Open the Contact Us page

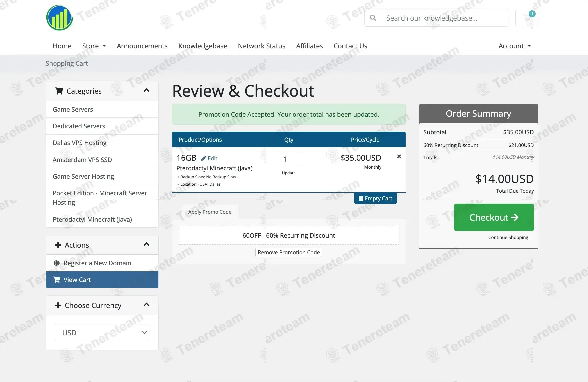pyautogui.click(x=350, y=46)
